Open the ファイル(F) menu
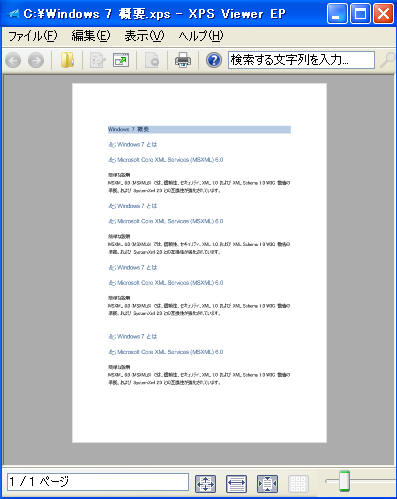 tap(33, 36)
